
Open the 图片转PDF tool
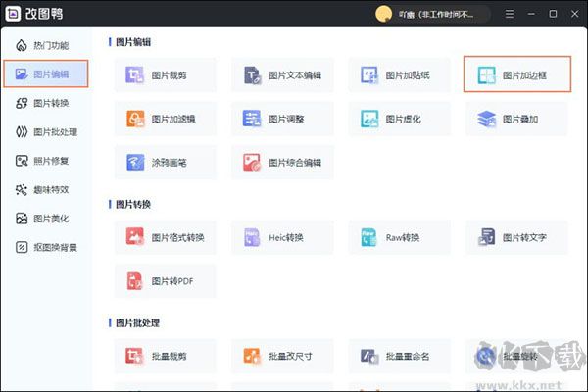(x=166, y=281)
